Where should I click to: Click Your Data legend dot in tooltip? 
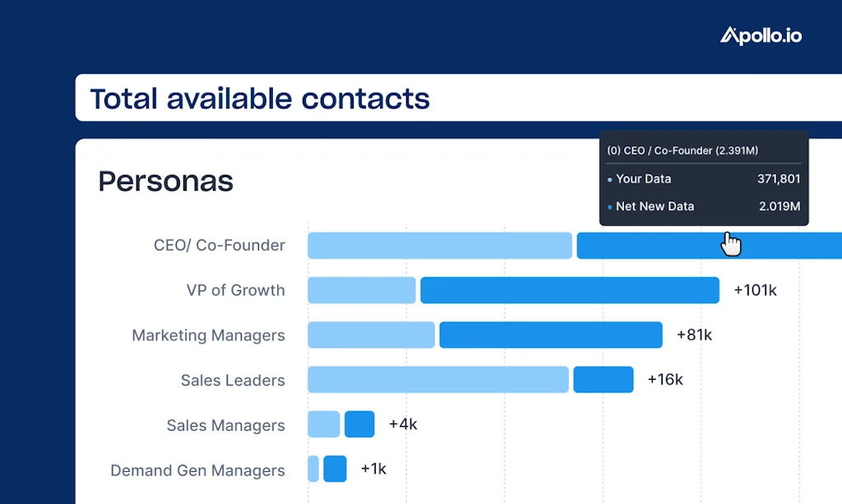(609, 179)
